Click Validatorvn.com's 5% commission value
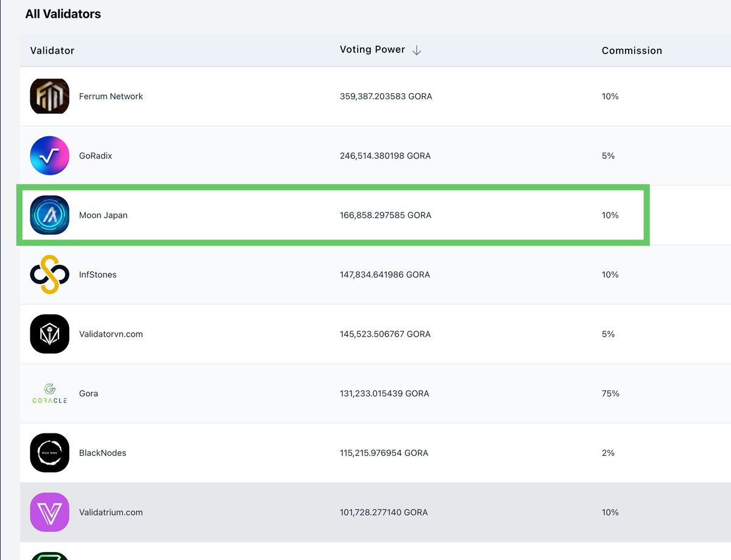 pyautogui.click(x=608, y=334)
